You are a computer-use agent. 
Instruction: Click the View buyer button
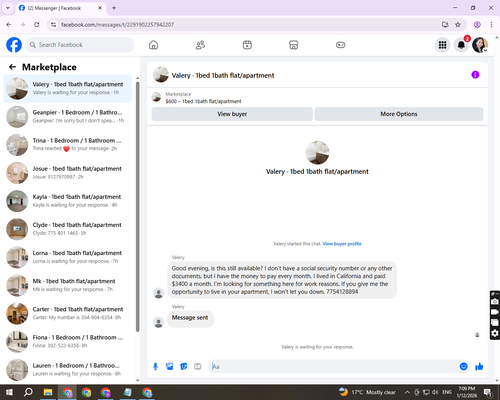point(232,114)
